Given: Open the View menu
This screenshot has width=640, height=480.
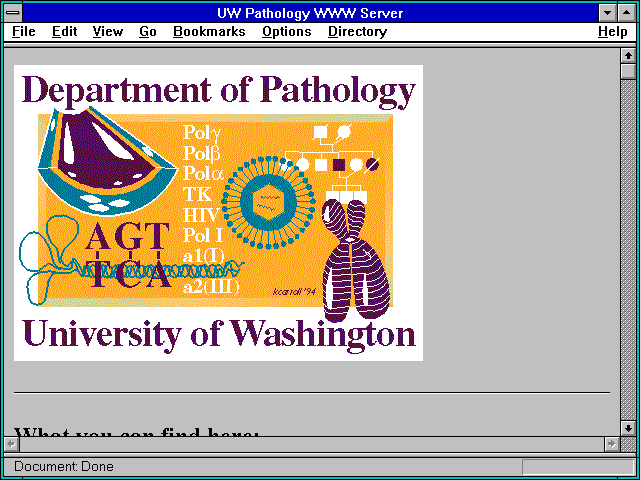Looking at the screenshot, I should coord(107,32).
